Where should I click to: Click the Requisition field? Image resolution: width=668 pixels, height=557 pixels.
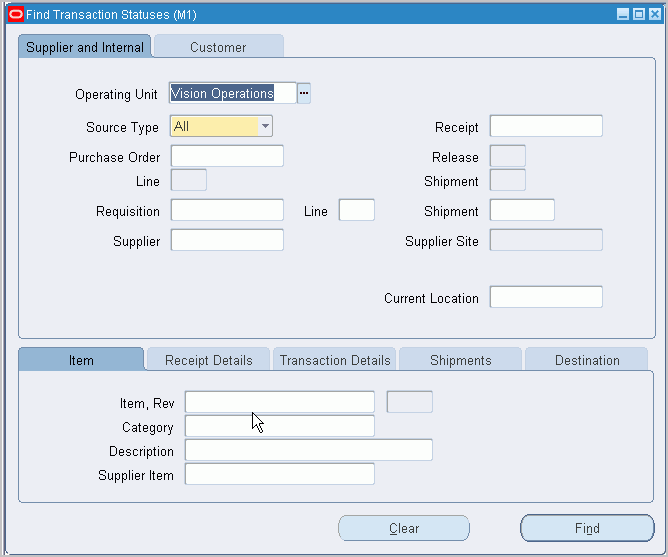(x=227, y=210)
